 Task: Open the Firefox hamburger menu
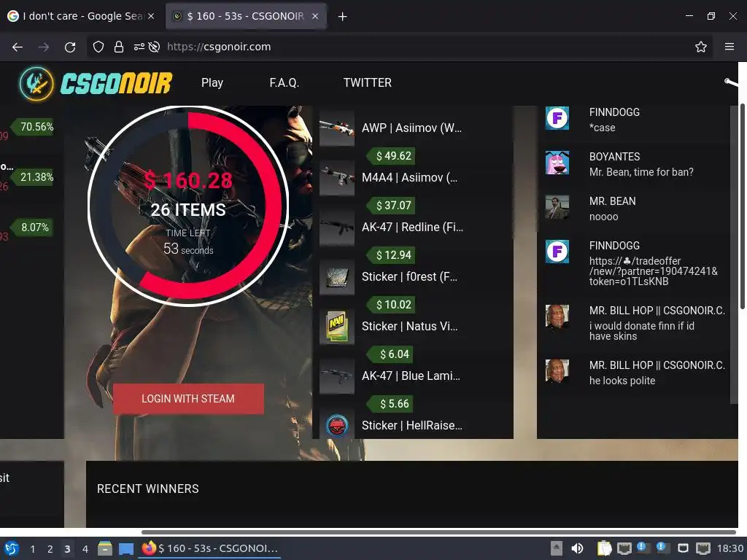click(x=729, y=47)
